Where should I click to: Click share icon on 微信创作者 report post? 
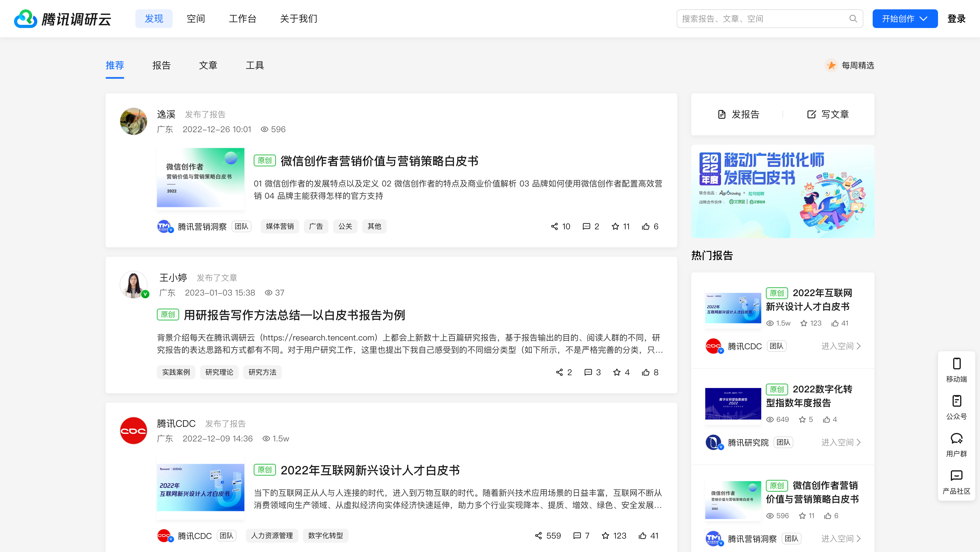(554, 226)
